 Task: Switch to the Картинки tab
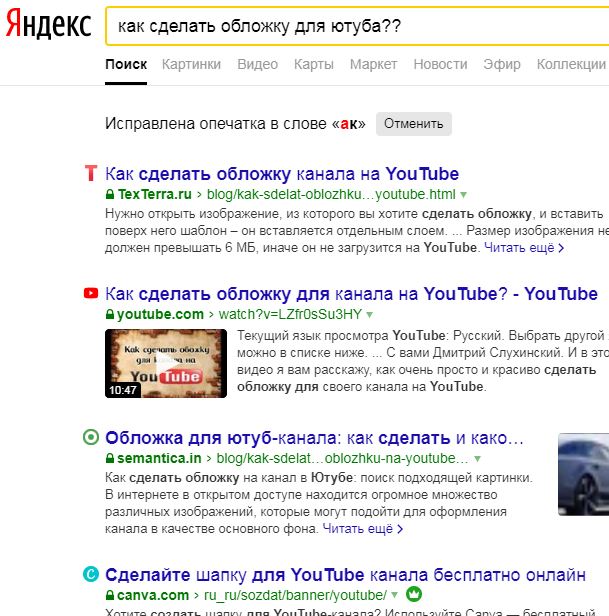point(191,64)
